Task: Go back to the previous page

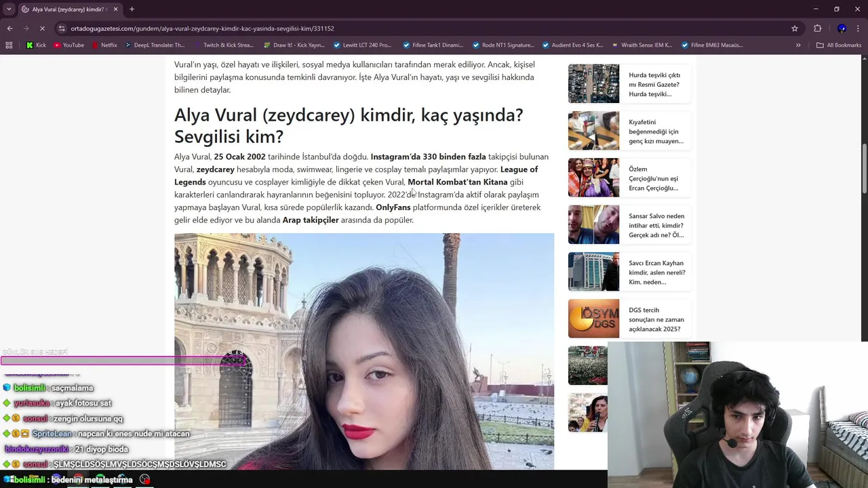Action: pyautogui.click(x=9, y=28)
